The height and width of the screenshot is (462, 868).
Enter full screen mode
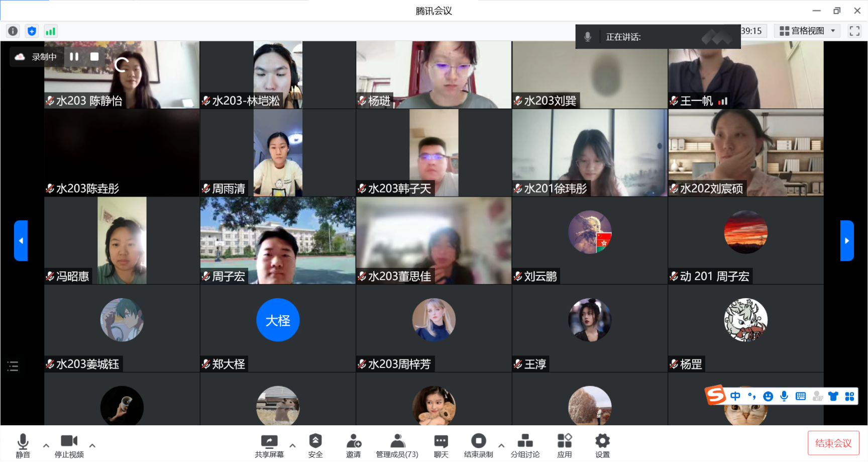pyautogui.click(x=854, y=31)
